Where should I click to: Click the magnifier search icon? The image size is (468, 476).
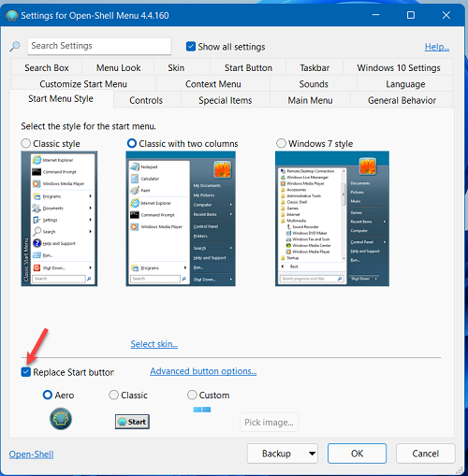pyautogui.click(x=14, y=47)
